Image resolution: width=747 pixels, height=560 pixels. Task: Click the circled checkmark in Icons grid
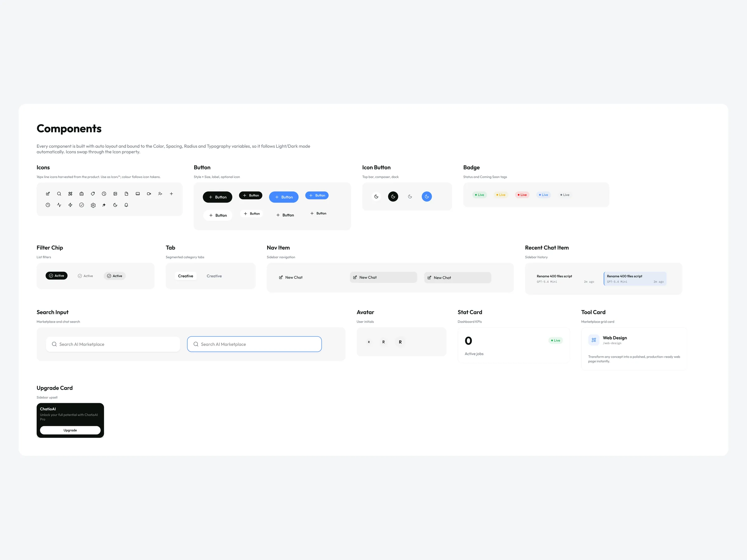click(x=81, y=205)
